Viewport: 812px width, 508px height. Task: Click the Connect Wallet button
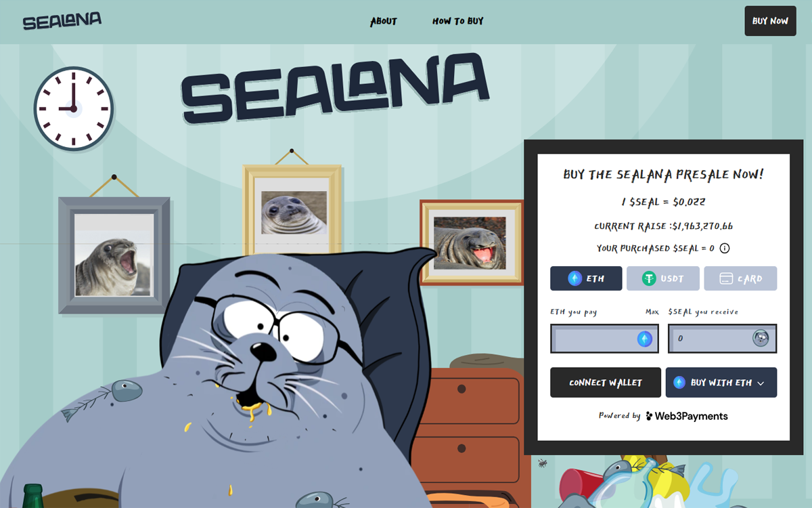(x=606, y=383)
